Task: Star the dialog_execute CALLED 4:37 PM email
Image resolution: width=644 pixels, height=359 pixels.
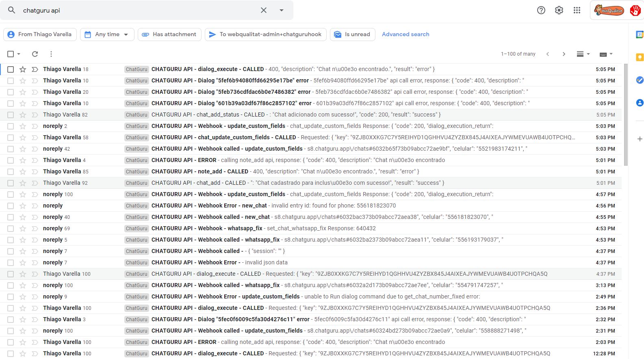Action: pyautogui.click(x=23, y=274)
